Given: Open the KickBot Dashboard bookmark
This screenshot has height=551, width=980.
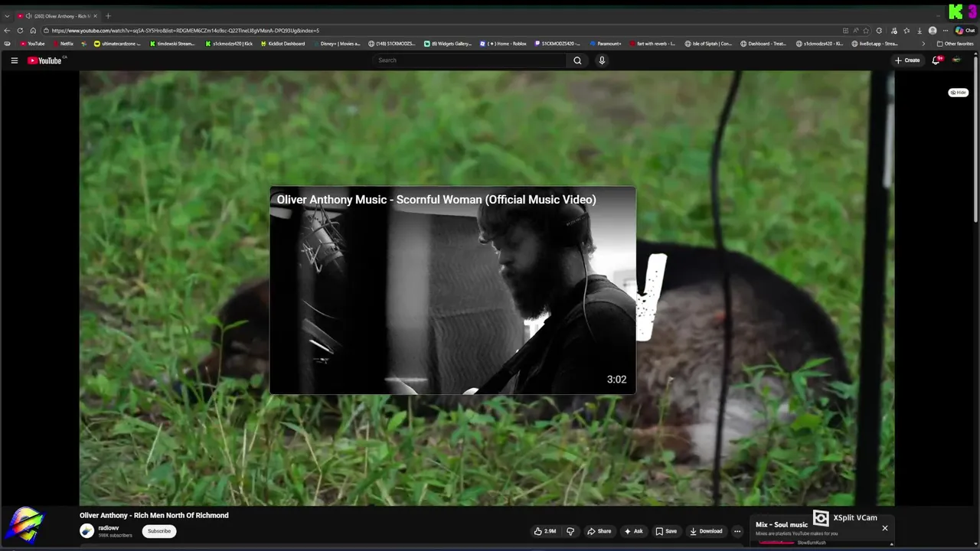Looking at the screenshot, I should coord(283,44).
